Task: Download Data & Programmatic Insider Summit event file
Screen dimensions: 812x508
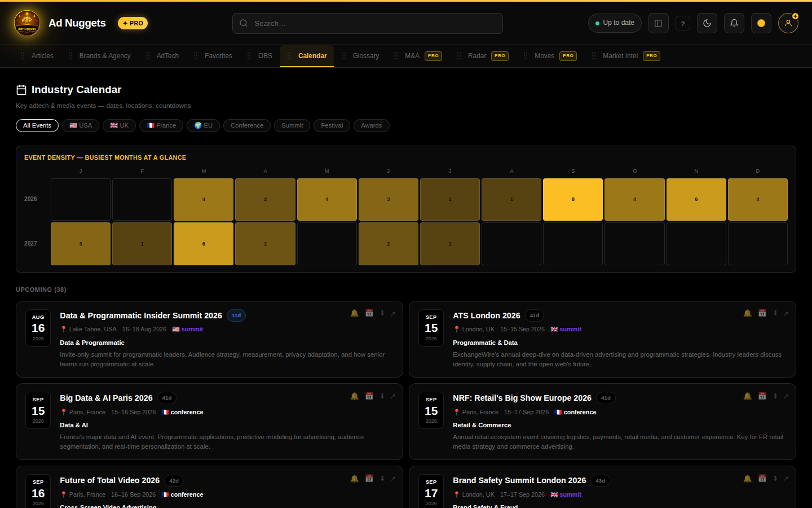Action: click(x=382, y=313)
